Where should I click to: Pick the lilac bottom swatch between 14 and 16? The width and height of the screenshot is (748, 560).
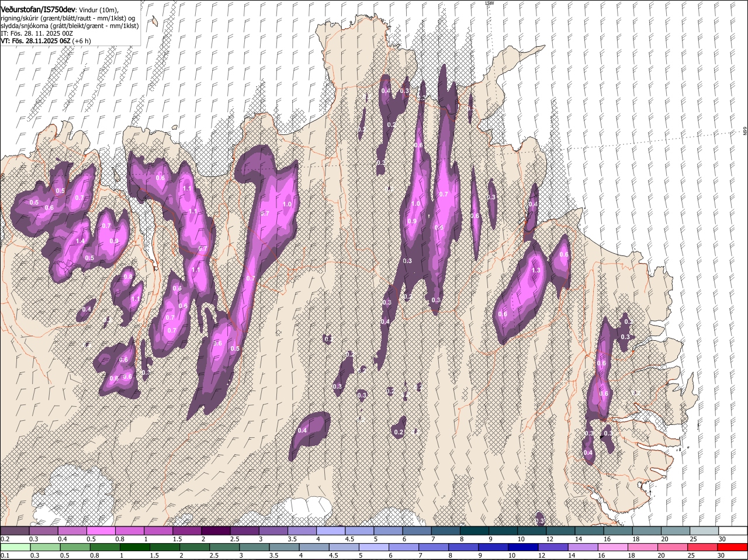[x=584, y=547]
